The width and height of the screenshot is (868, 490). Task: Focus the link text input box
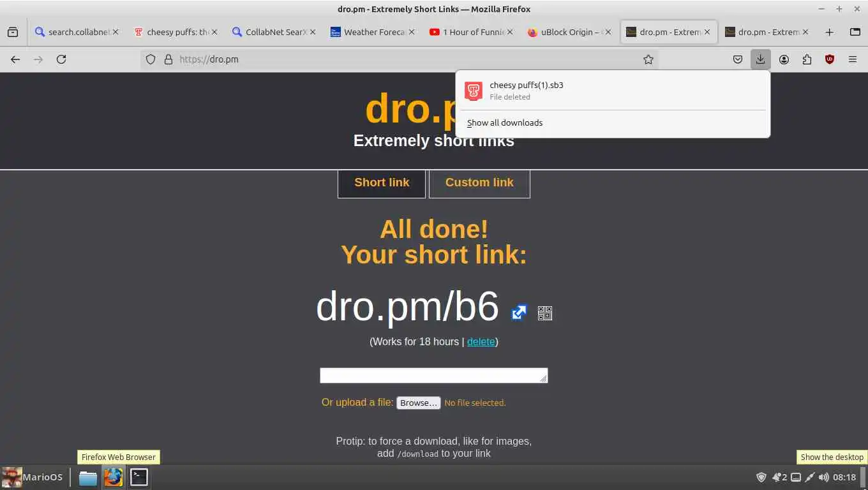[434, 375]
